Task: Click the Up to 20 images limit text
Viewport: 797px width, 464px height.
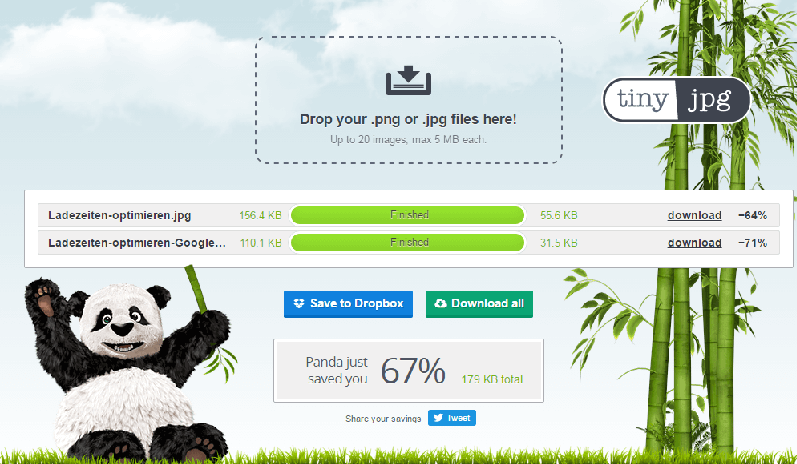Action: coord(408,139)
